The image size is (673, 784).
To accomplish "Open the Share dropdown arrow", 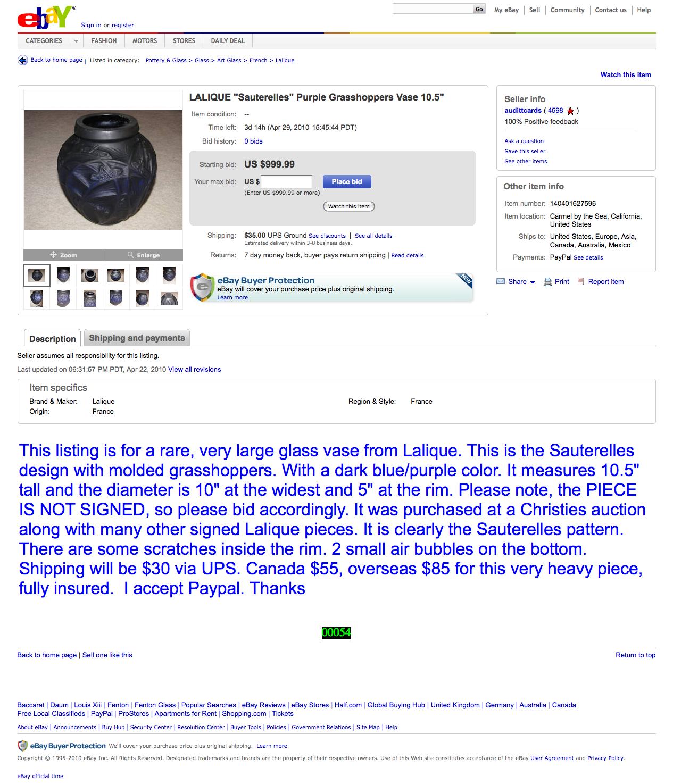I will tap(533, 282).
